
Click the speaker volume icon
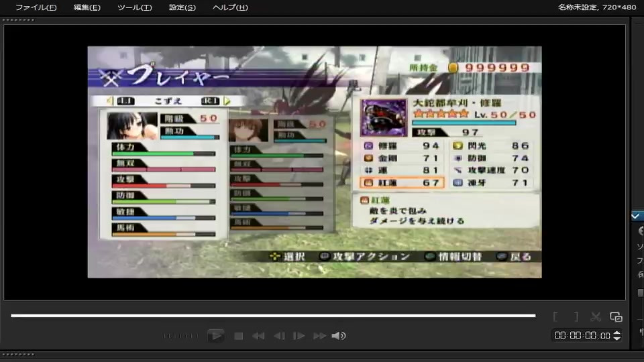(339, 336)
